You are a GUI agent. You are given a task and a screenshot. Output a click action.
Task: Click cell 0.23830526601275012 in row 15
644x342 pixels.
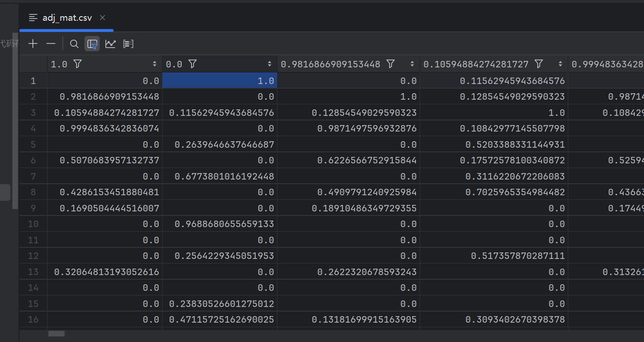coord(220,304)
